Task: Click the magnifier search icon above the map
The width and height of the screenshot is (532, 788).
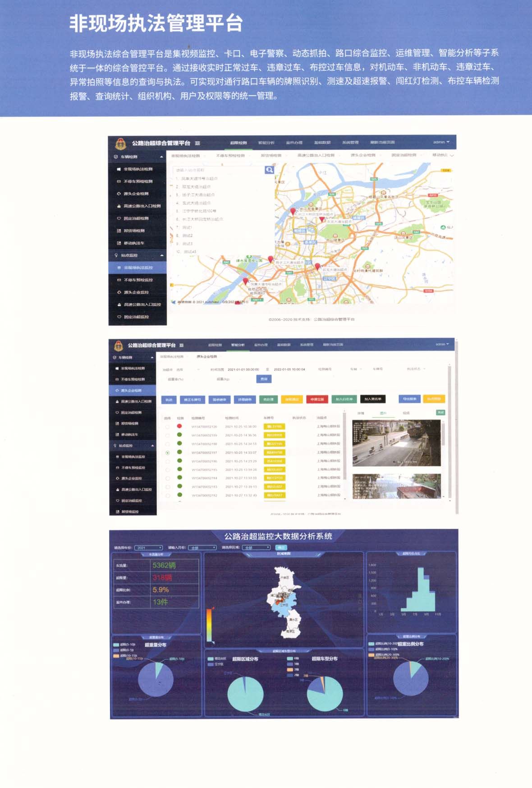Action: coord(269,170)
